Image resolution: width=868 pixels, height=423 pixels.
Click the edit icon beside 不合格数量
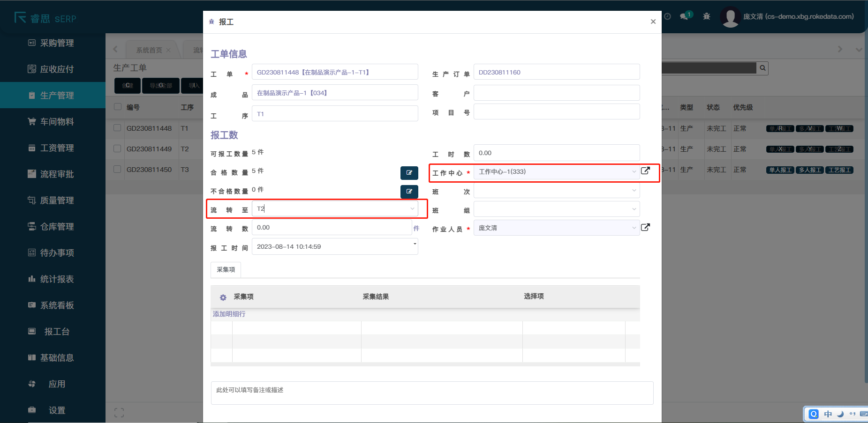point(409,192)
